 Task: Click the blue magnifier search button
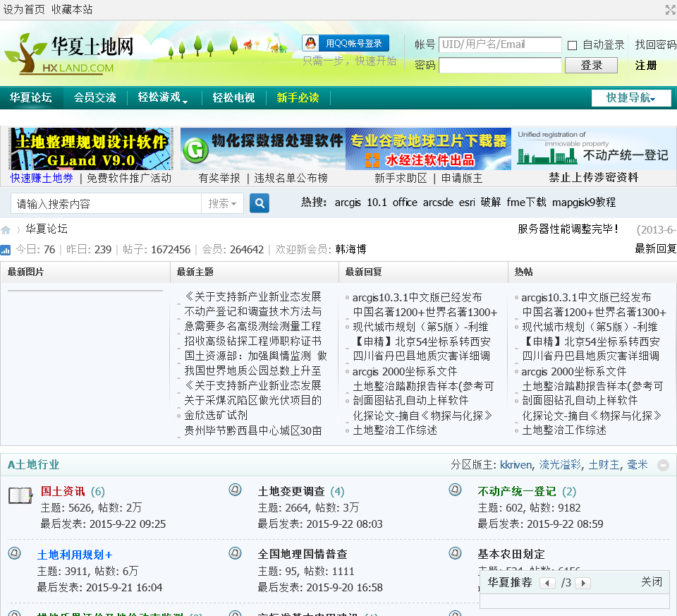pos(260,203)
